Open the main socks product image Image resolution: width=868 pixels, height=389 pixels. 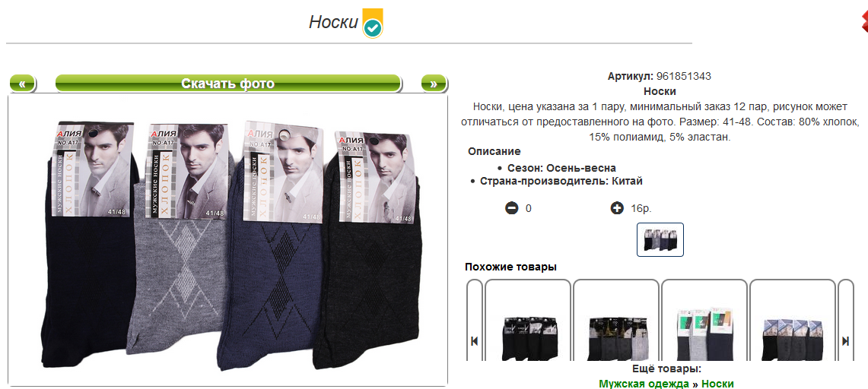227,240
